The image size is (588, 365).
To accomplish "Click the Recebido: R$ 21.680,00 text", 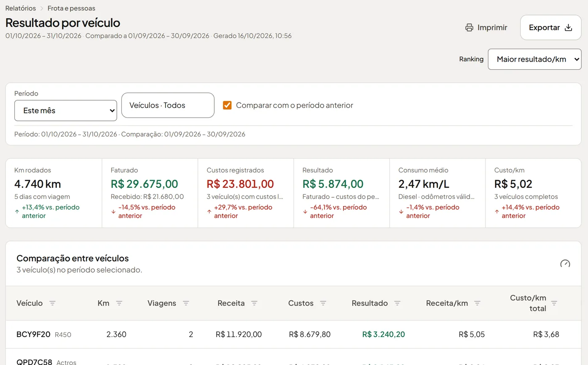I will click(x=147, y=197).
